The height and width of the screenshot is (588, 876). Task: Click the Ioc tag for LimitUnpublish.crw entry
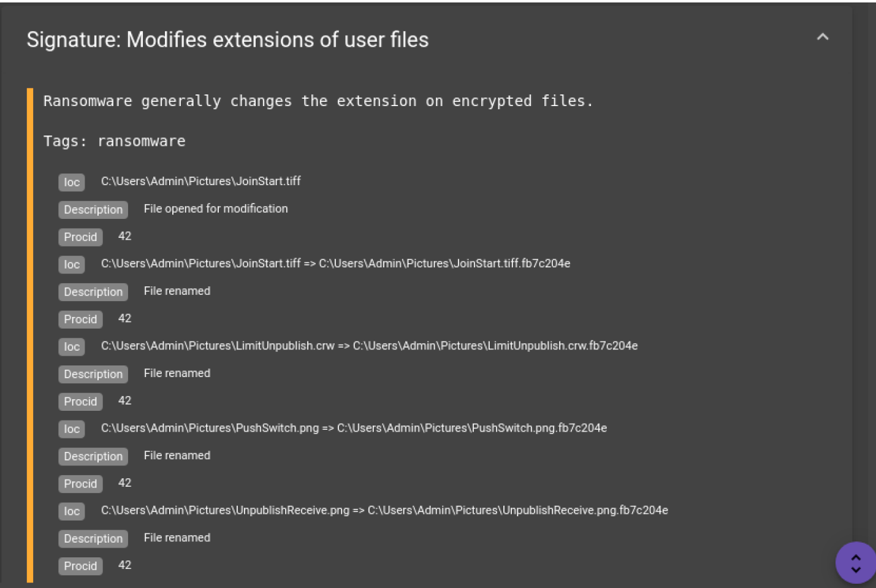72,346
